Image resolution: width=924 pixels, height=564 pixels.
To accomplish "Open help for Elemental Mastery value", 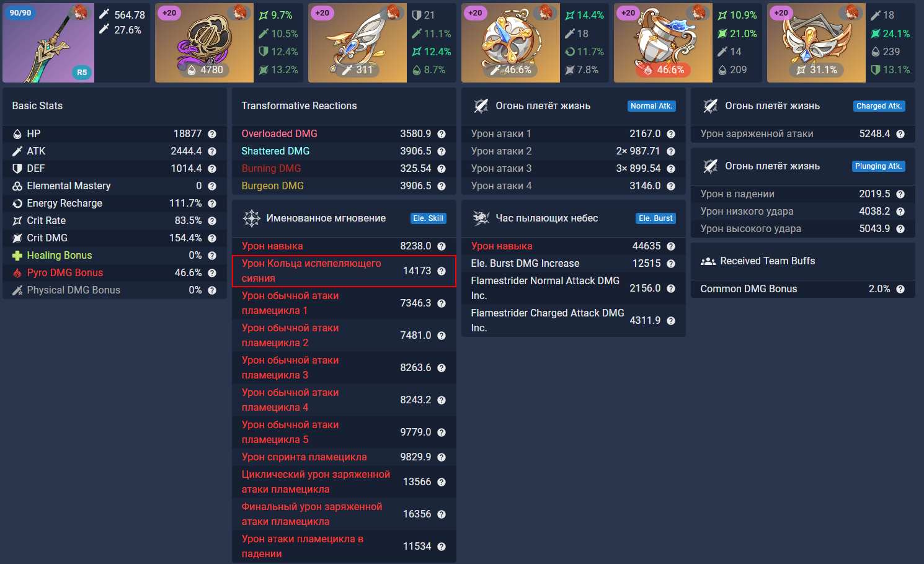I will pyautogui.click(x=212, y=186).
